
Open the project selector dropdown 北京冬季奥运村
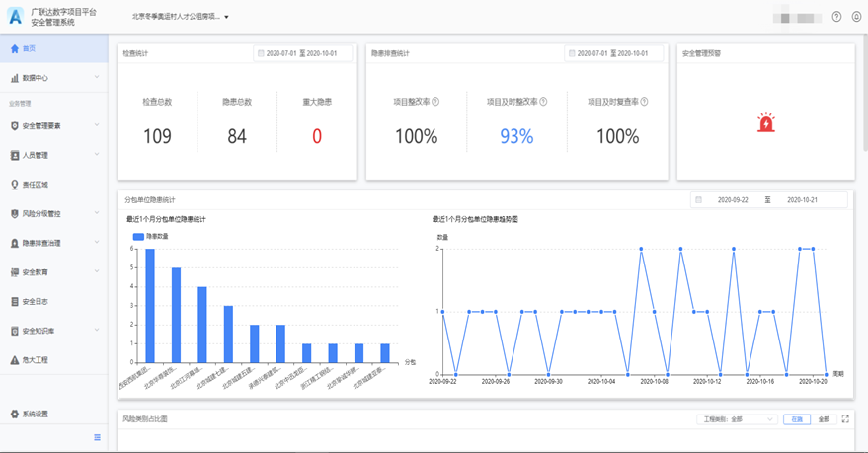[181, 17]
